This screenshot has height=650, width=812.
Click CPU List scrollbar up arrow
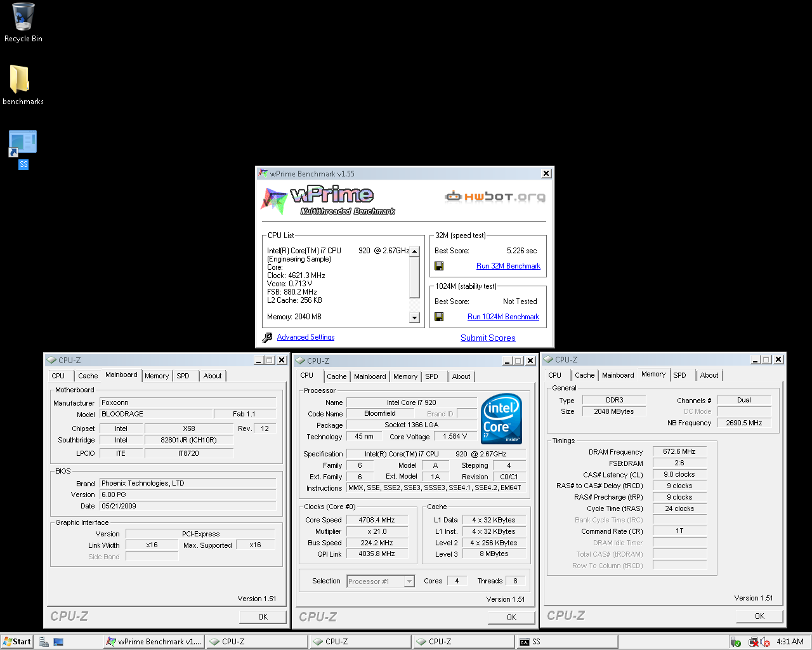415,251
